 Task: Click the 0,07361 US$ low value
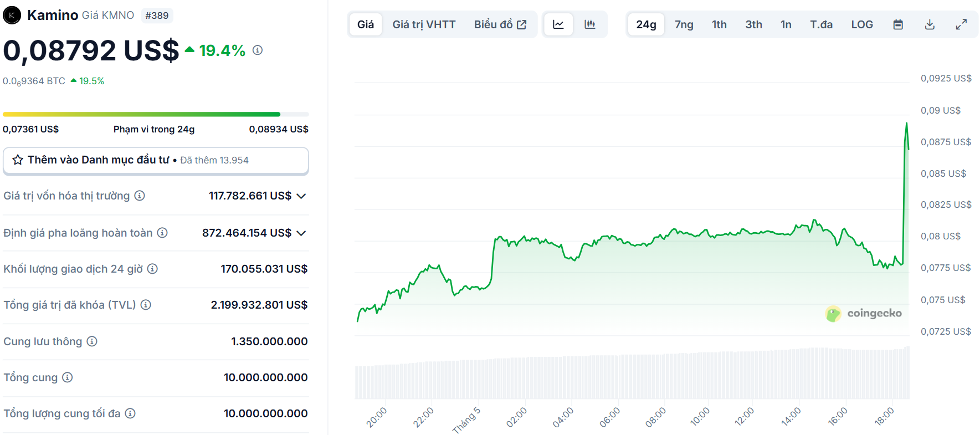(30, 129)
